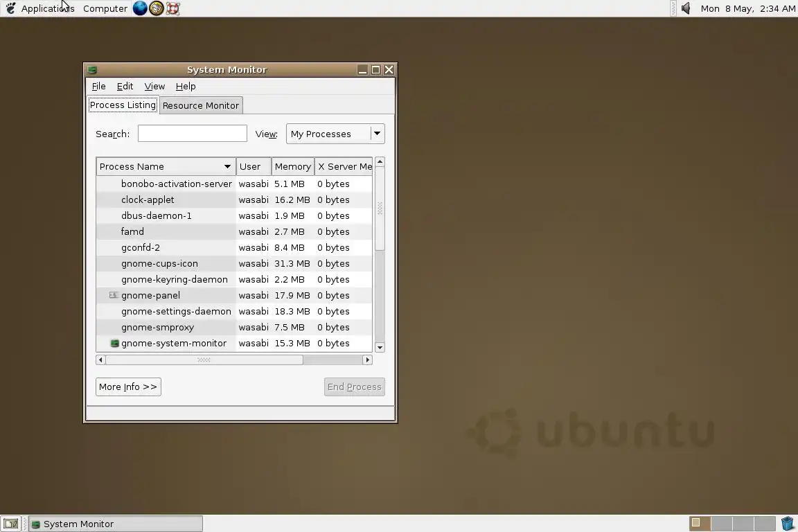This screenshot has height=532, width=798.
Task: Click the End Process button
Action: point(354,387)
